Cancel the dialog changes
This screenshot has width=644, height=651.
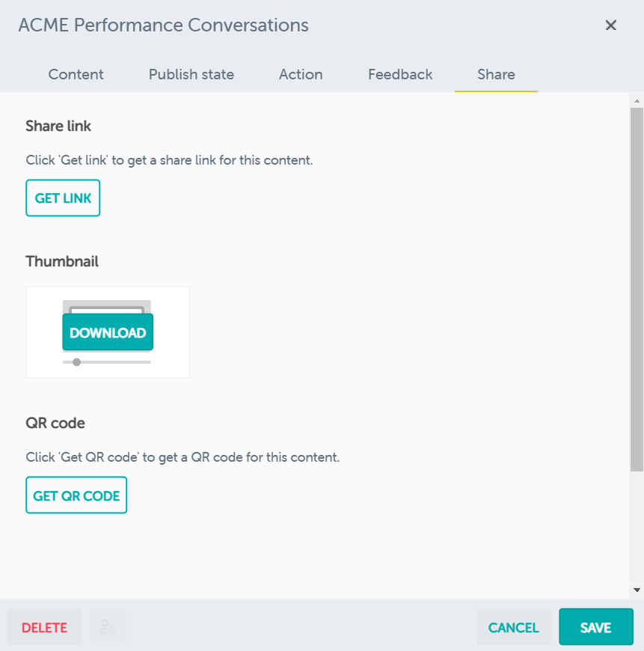pos(513,627)
